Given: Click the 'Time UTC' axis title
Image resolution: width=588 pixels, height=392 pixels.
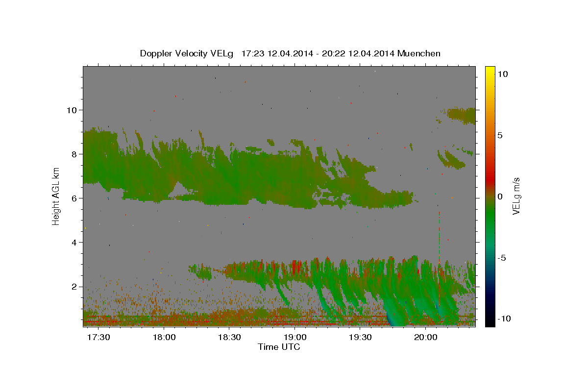Looking at the screenshot, I should tap(279, 347).
